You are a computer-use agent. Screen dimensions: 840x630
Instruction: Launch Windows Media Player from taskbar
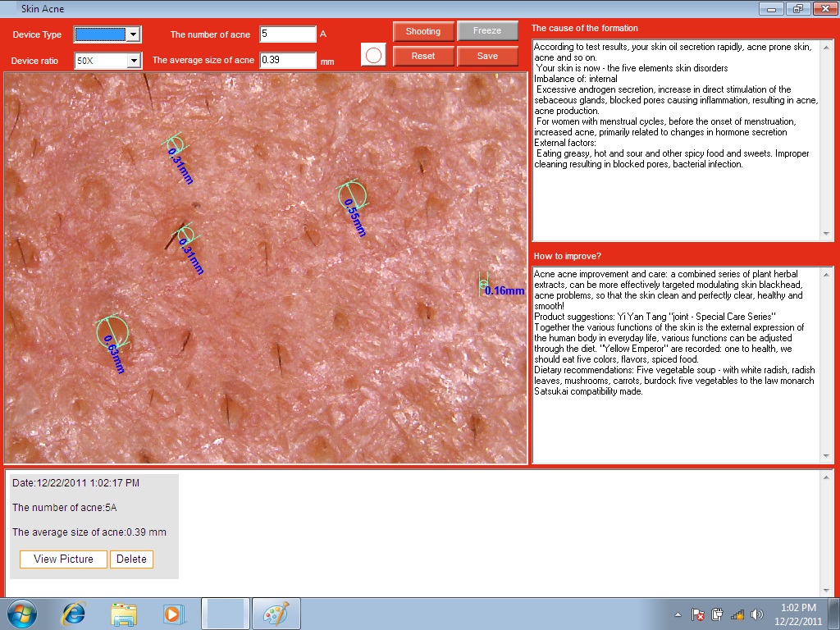click(x=173, y=614)
